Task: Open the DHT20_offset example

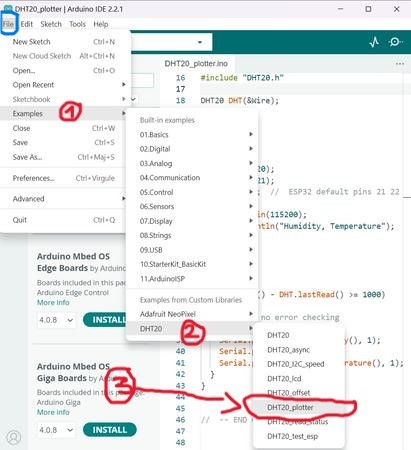Action: (299, 393)
